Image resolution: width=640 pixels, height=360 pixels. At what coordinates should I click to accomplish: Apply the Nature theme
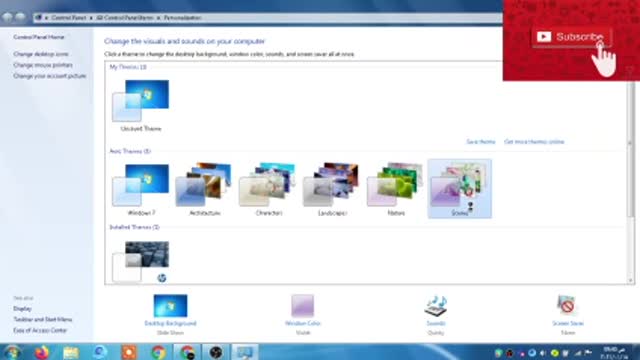[x=396, y=189]
